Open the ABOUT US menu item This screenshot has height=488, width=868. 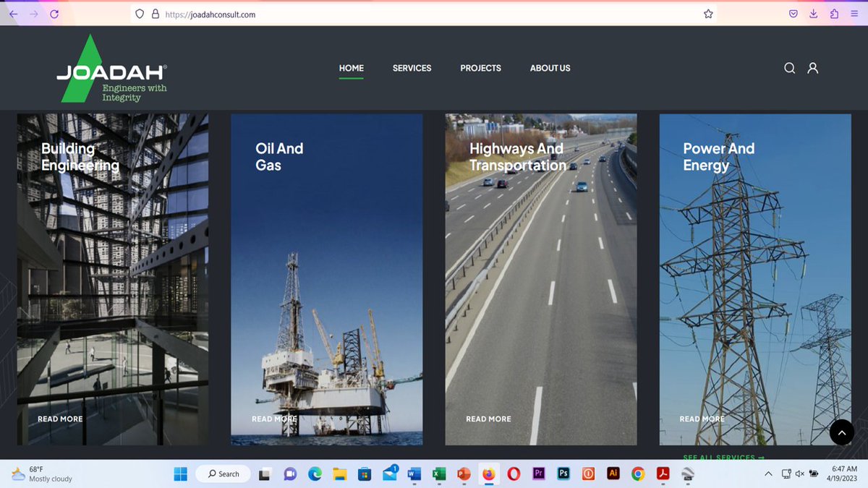coord(550,68)
